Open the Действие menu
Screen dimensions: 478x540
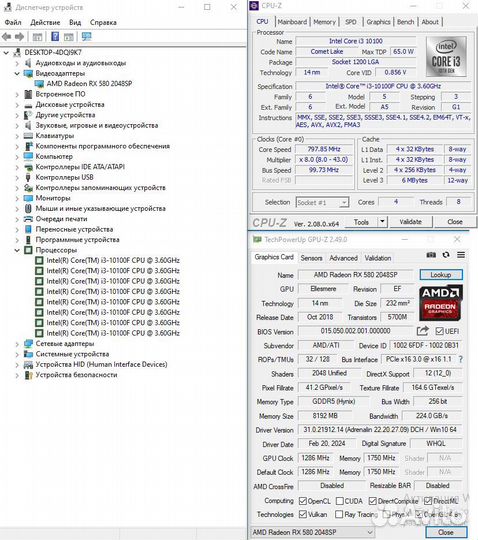45,22
